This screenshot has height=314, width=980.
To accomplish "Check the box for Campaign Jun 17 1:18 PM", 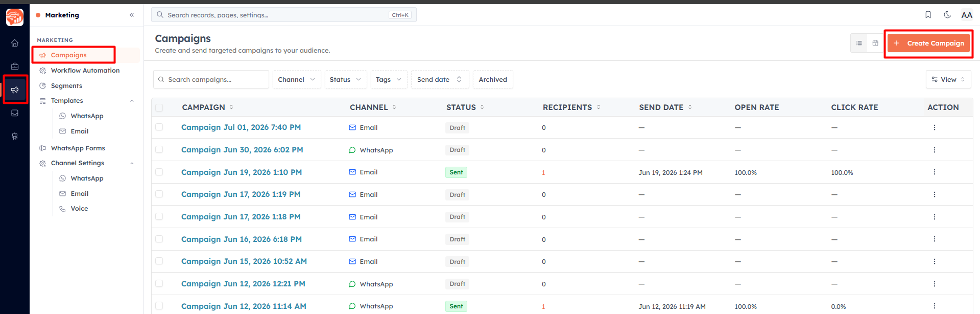I will coord(159,216).
